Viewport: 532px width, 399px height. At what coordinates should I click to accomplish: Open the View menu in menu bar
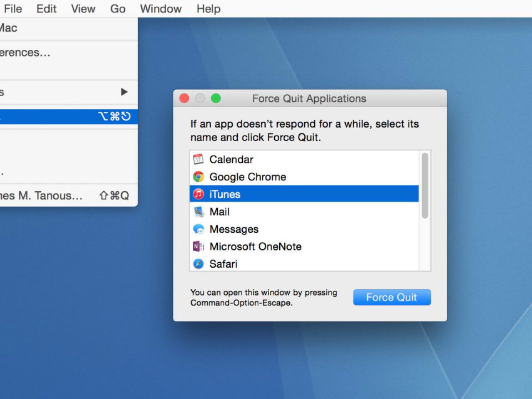tap(83, 9)
